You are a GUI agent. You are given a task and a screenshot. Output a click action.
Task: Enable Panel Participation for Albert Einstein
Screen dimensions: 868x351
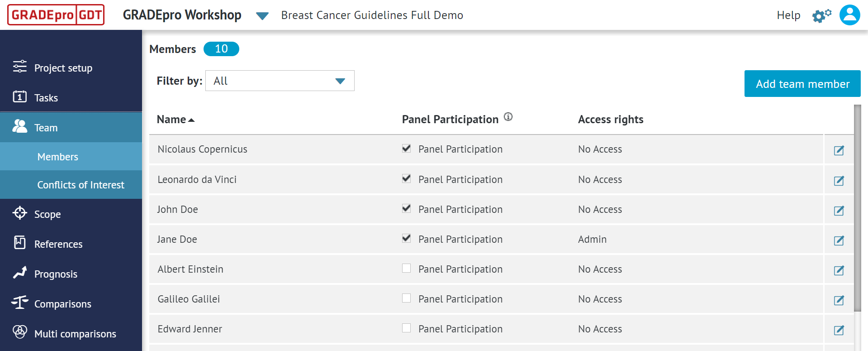pyautogui.click(x=406, y=268)
